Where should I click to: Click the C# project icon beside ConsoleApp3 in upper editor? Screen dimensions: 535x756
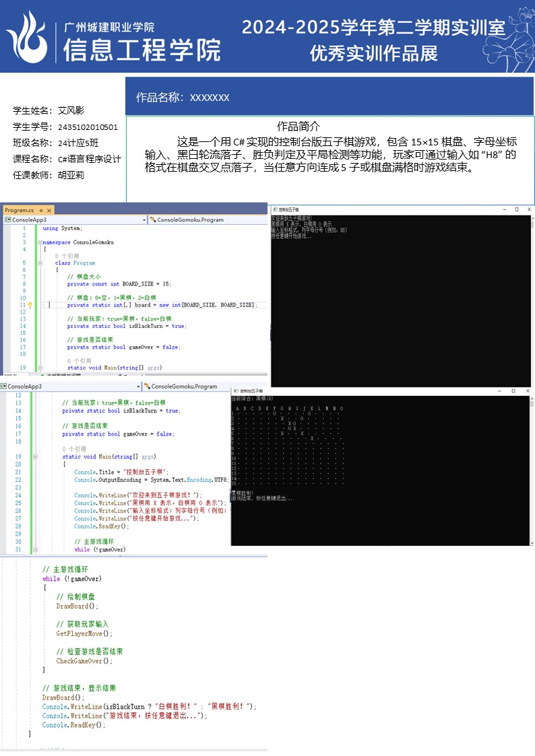coord(7,220)
